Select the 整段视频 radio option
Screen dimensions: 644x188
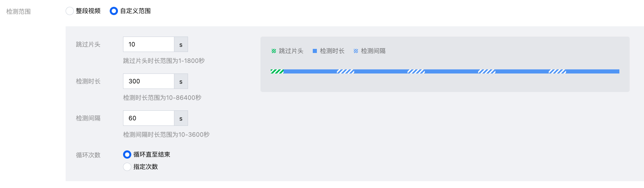pos(70,11)
